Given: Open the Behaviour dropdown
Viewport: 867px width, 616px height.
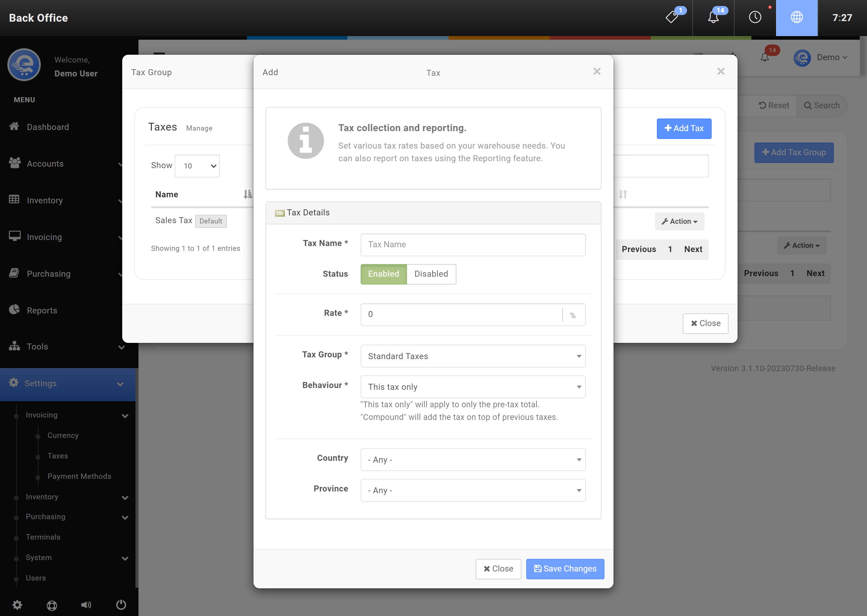Looking at the screenshot, I should (x=473, y=387).
